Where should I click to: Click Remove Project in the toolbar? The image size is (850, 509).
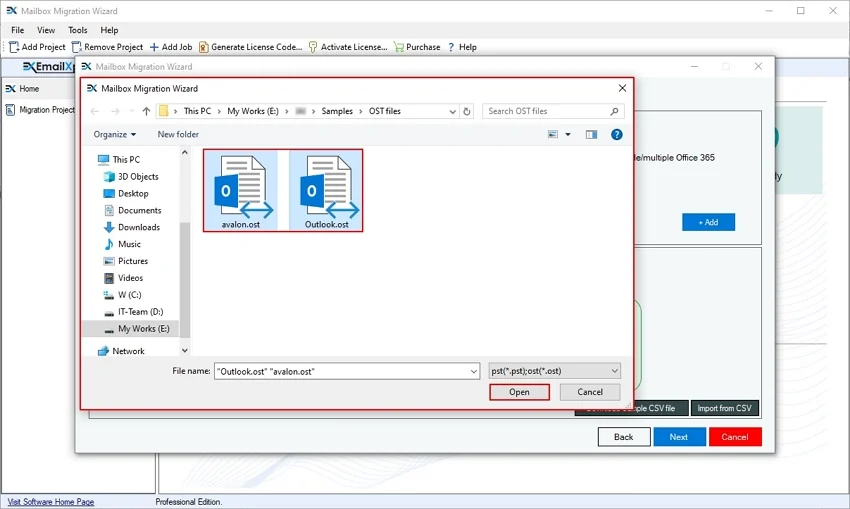pyautogui.click(x=107, y=47)
